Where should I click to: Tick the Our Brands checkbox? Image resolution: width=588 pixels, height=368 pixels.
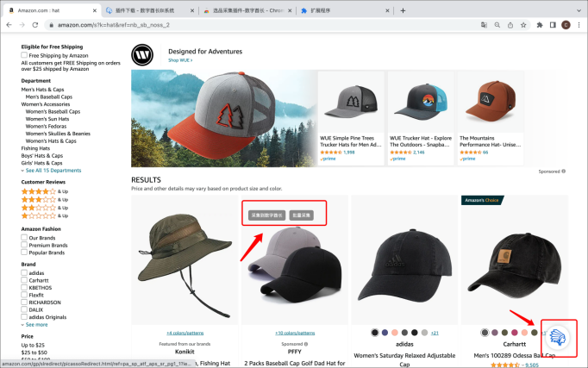click(24, 237)
